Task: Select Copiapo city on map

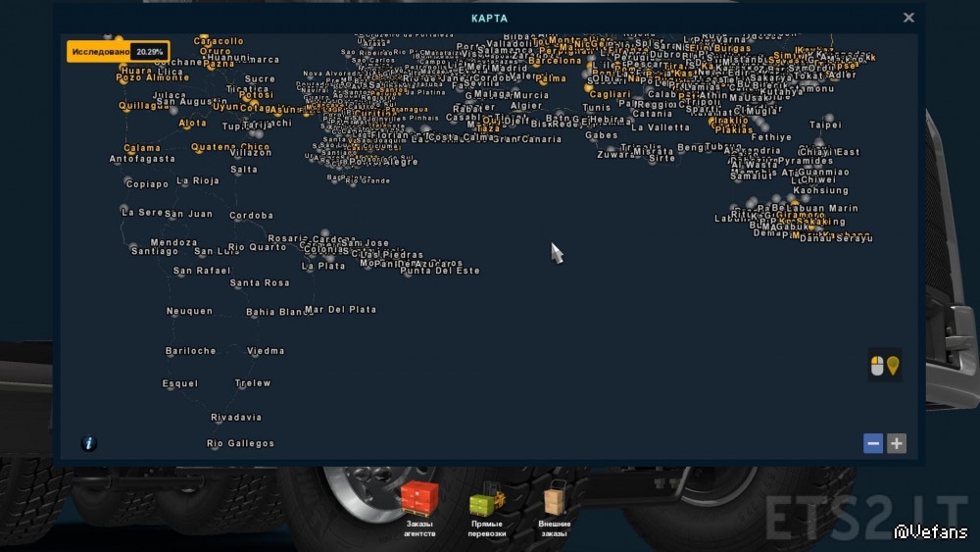Action: (148, 183)
